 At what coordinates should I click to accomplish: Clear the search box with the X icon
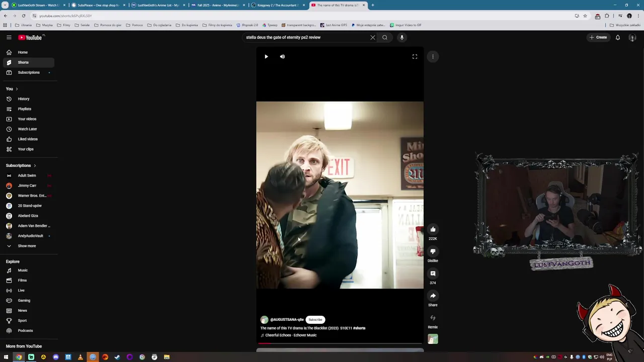click(x=373, y=37)
